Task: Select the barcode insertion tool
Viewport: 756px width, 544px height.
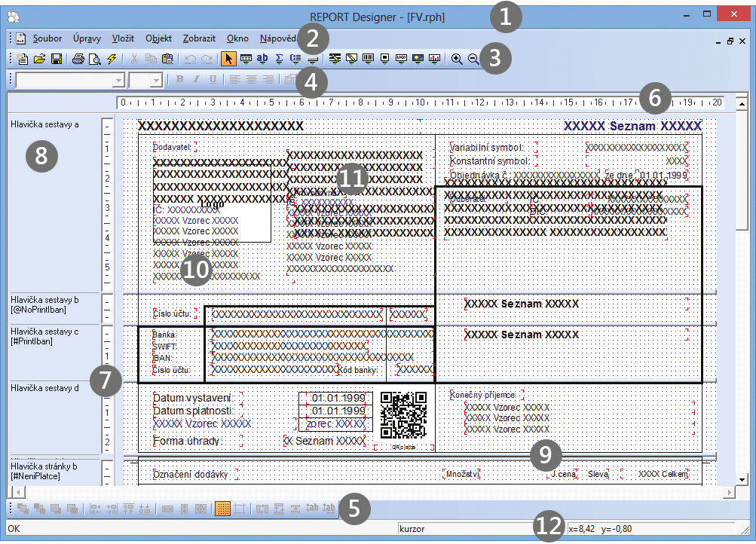Action: click(x=368, y=59)
